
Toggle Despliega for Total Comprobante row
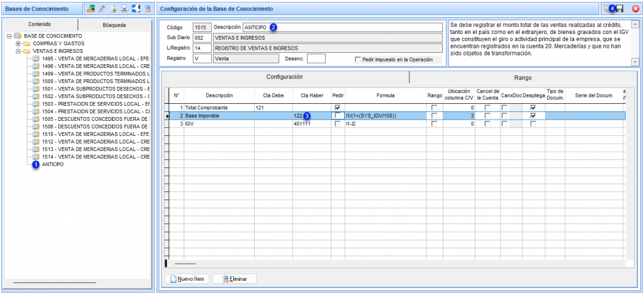533,107
